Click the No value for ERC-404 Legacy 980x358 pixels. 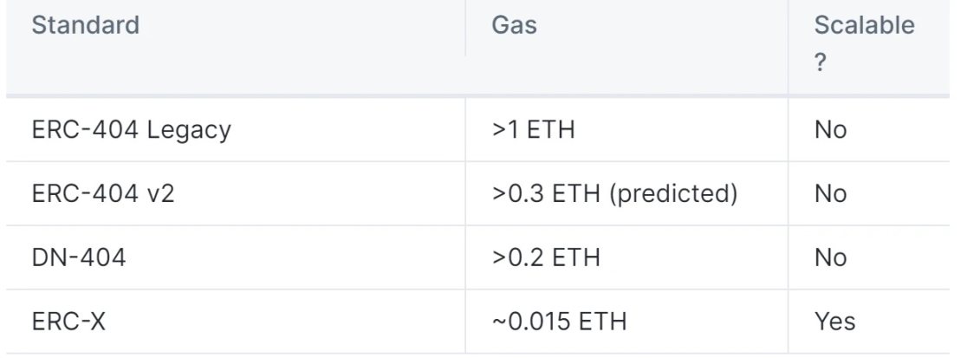coord(830,130)
